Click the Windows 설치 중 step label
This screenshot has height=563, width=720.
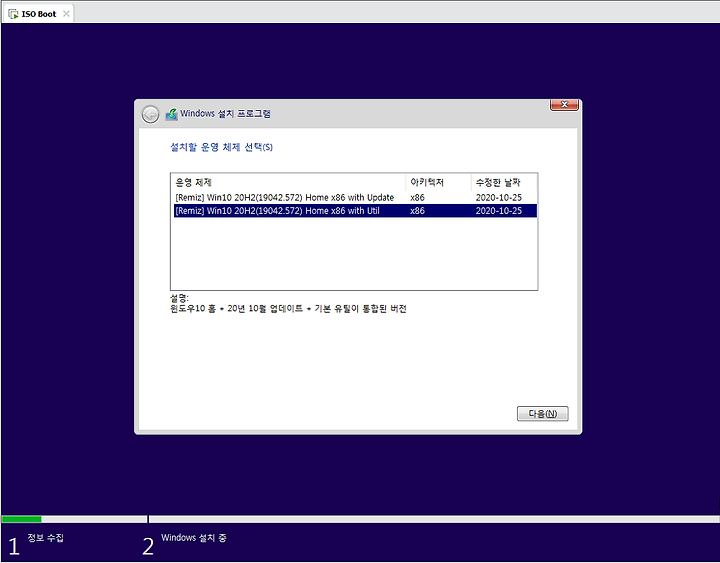[193, 538]
